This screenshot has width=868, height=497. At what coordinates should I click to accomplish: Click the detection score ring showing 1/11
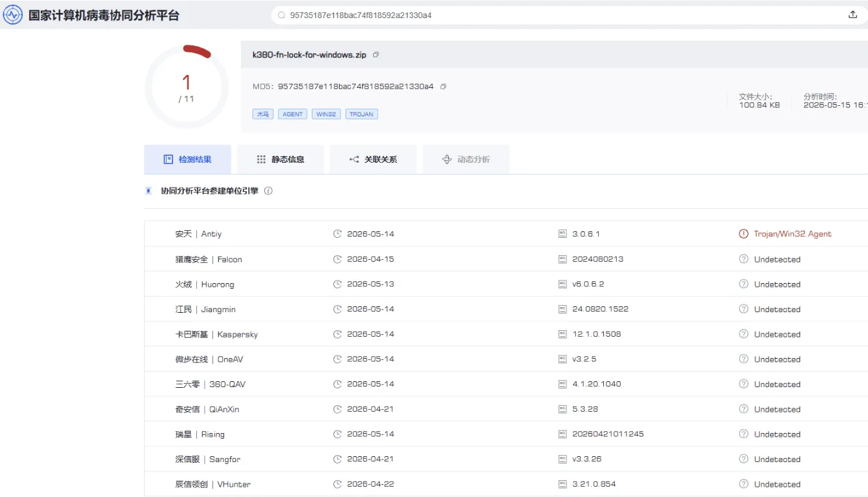(x=187, y=87)
